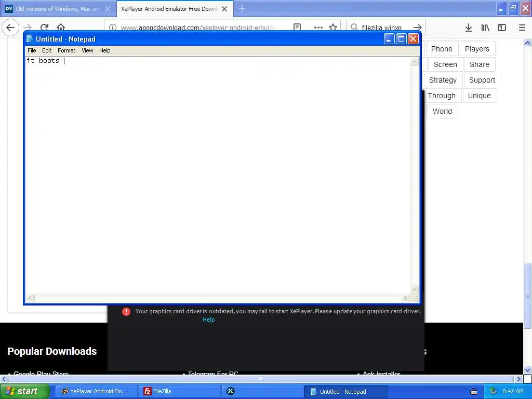Select the XePlayer Android Emulator tab
The image size is (532, 399).
(175, 9)
